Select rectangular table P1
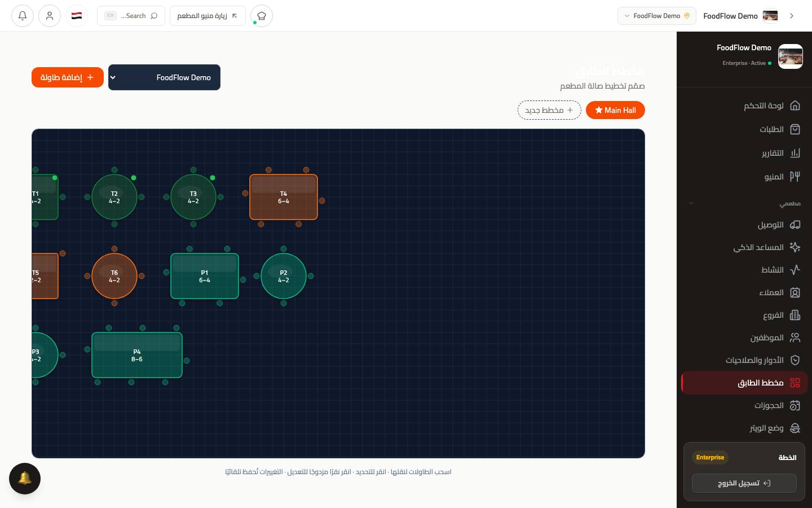This screenshot has height=508, width=812. click(x=205, y=276)
